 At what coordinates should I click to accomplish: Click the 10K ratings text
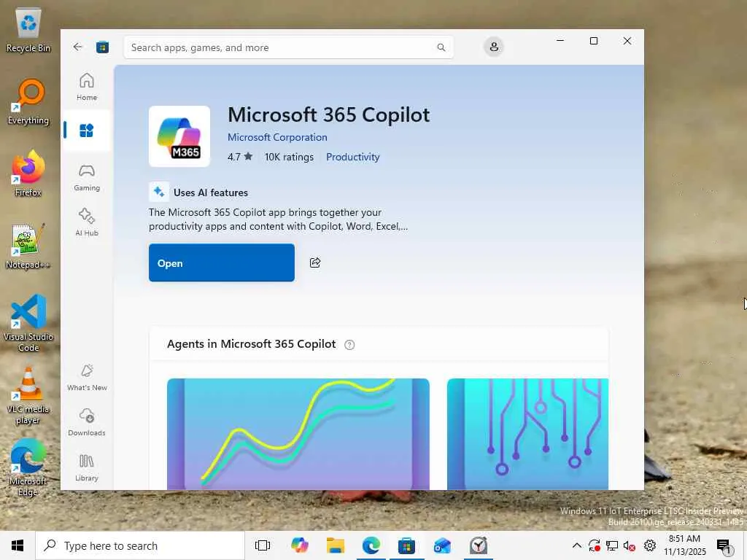coord(289,157)
